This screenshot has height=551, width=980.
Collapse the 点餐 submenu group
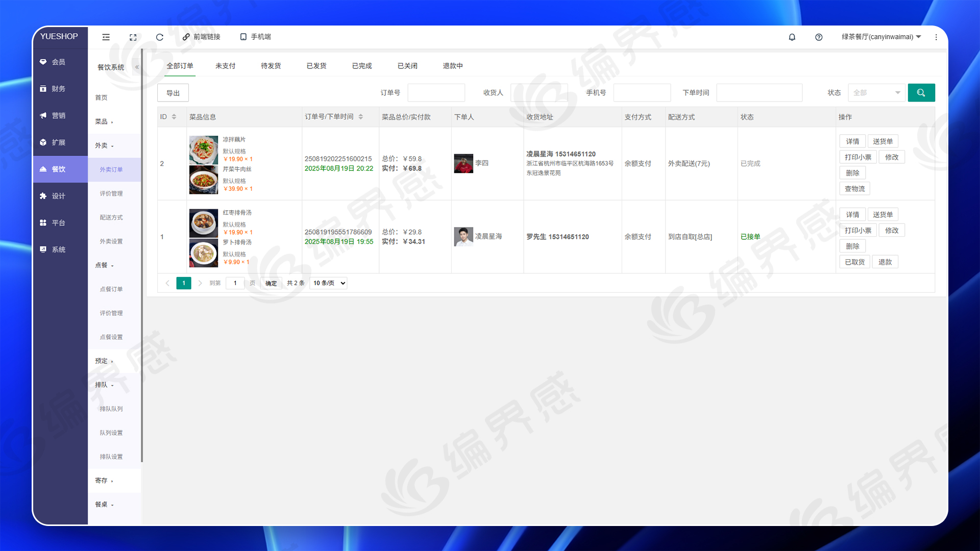[x=114, y=265]
